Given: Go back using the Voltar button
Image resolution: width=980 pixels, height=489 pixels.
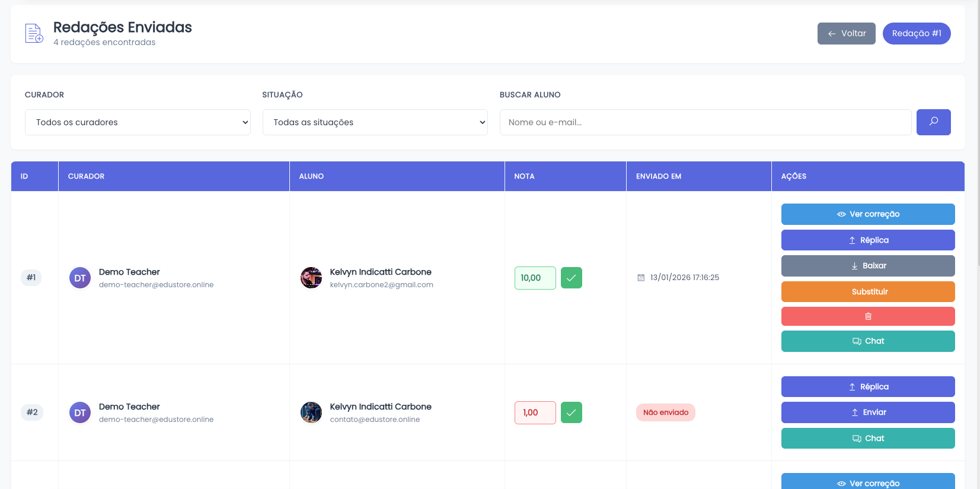Looking at the screenshot, I should pos(846,33).
